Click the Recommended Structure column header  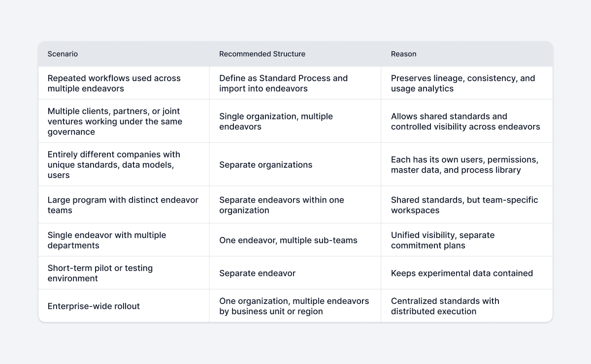[295, 54]
